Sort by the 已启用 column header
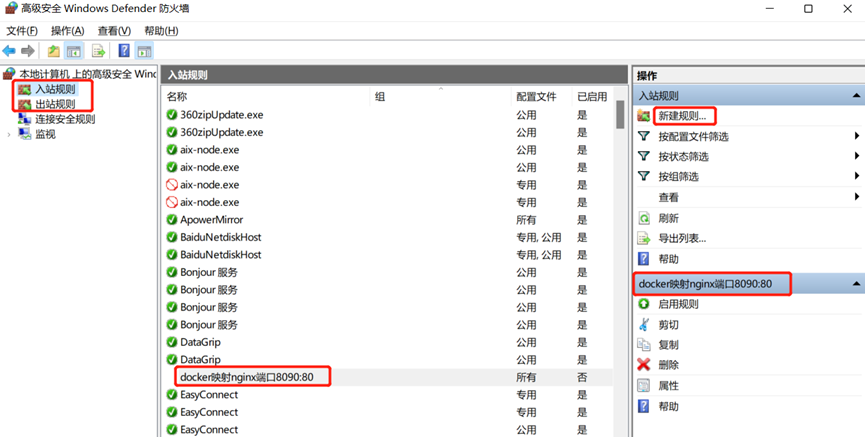Image resolution: width=865 pixels, height=437 pixels. [x=592, y=97]
